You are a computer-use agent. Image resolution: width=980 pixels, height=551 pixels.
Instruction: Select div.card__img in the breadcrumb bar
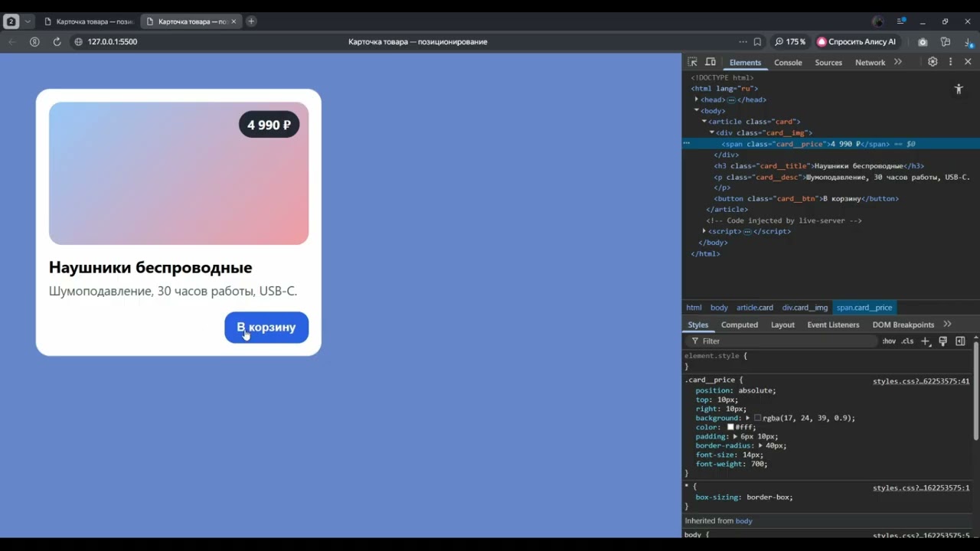click(805, 308)
